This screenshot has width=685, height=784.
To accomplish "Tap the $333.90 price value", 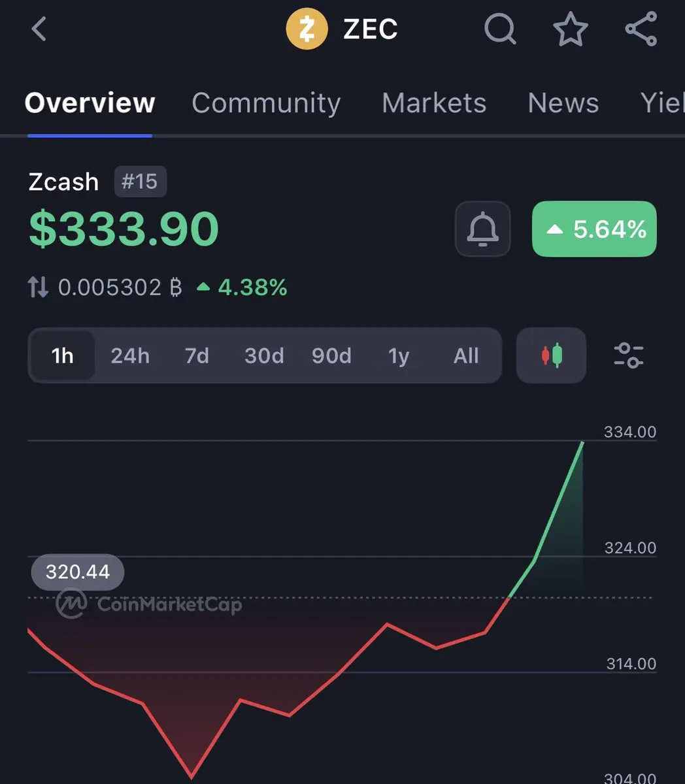I will click(x=124, y=229).
